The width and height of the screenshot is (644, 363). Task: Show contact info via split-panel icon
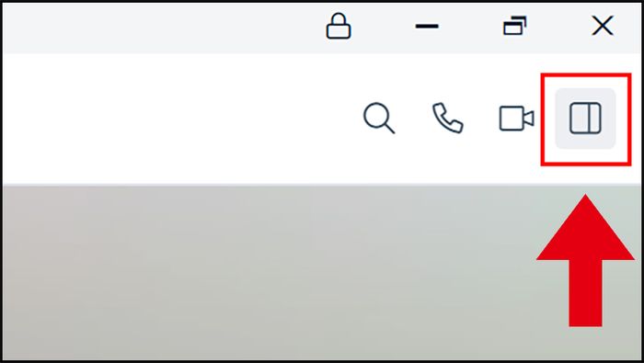585,119
